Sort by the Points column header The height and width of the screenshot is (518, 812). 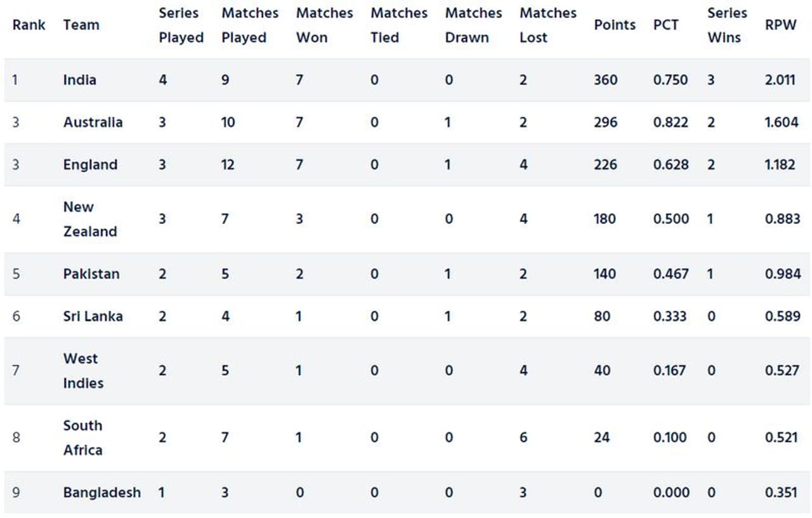pyautogui.click(x=614, y=25)
